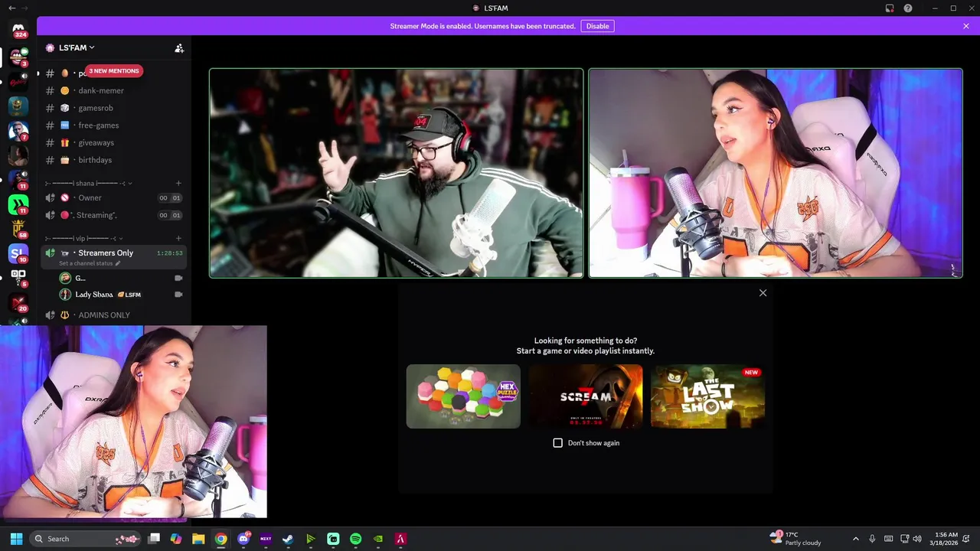Open the server icon with 58 badge

click(18, 229)
